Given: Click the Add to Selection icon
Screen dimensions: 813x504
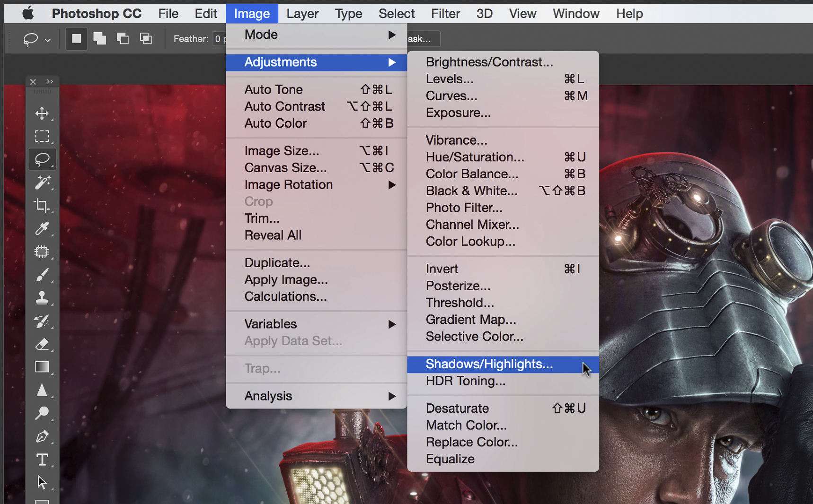Looking at the screenshot, I should pos(99,39).
